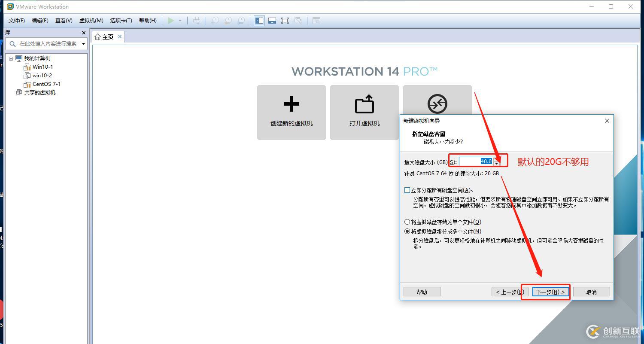644x344 pixels.
Task: Open the 帮助(H) menu
Action: [148, 21]
